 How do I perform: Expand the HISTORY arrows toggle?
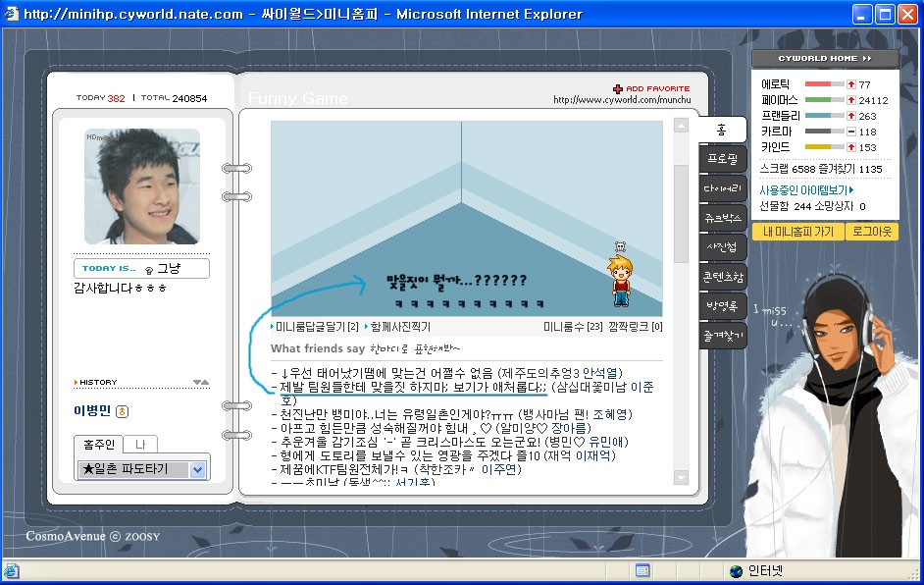click(201, 383)
